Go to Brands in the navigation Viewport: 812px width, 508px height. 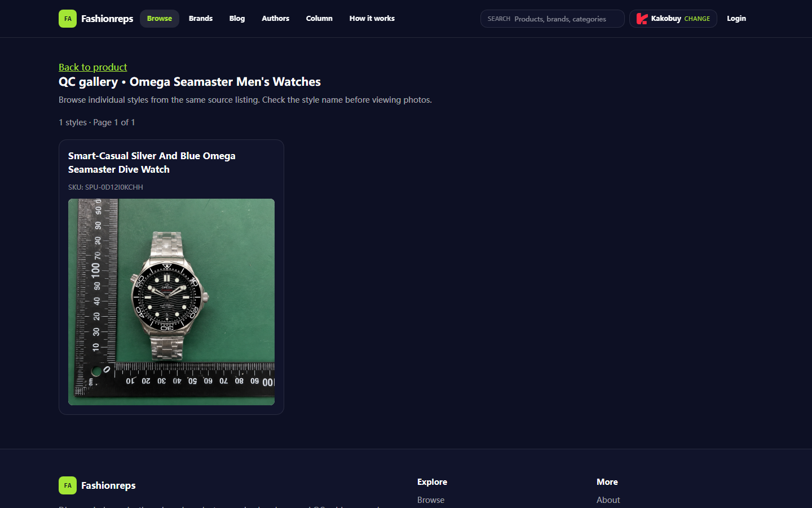[201, 19]
